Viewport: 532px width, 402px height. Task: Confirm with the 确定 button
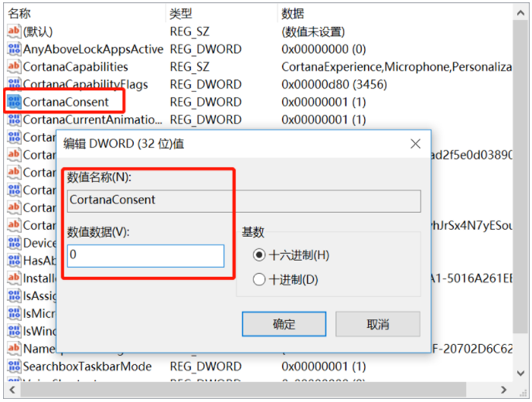pyautogui.click(x=284, y=324)
